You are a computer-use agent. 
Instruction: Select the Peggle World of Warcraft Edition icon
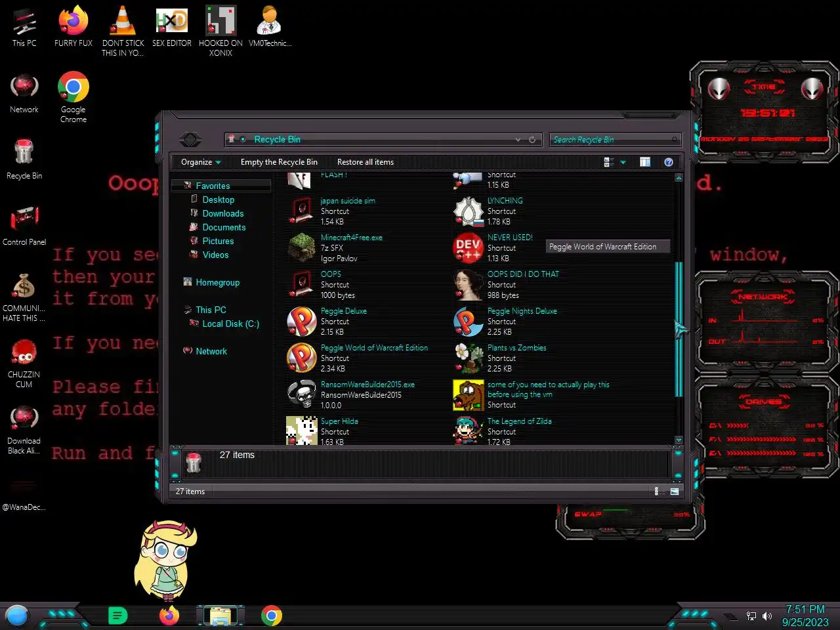302,358
